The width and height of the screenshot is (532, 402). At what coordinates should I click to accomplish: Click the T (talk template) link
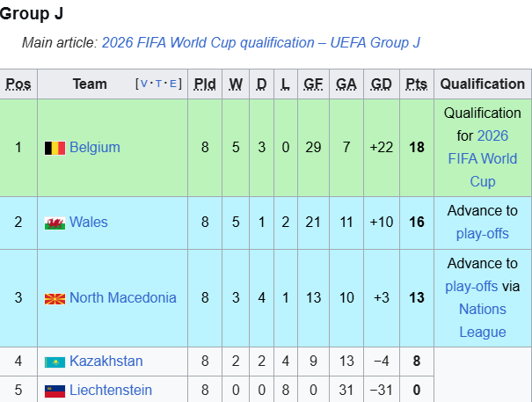tap(158, 84)
